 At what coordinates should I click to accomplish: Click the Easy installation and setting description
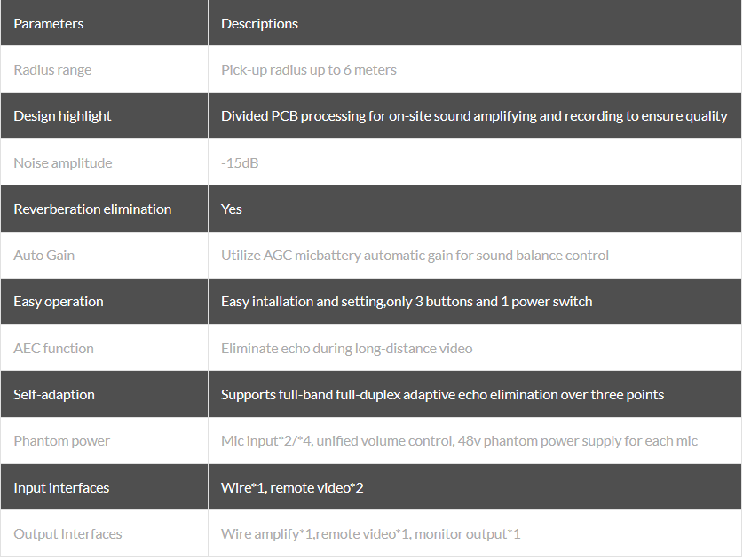click(x=407, y=302)
